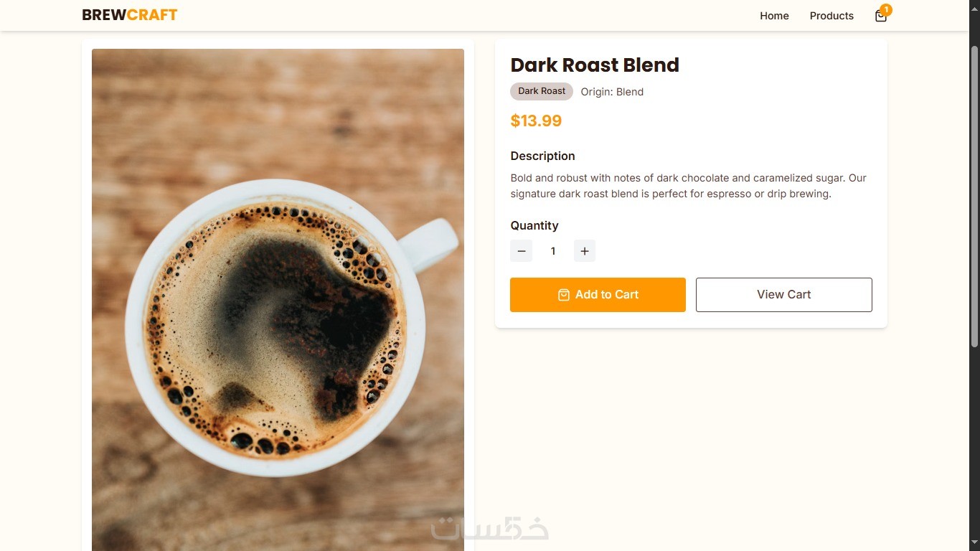Increase quantity with the plus icon
Viewport: 980px width, 551px height.
point(585,251)
